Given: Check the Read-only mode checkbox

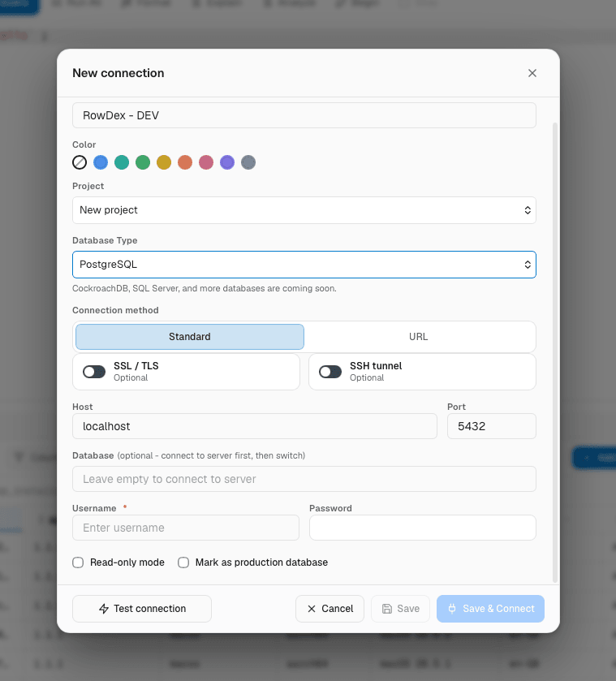Looking at the screenshot, I should (x=78, y=562).
